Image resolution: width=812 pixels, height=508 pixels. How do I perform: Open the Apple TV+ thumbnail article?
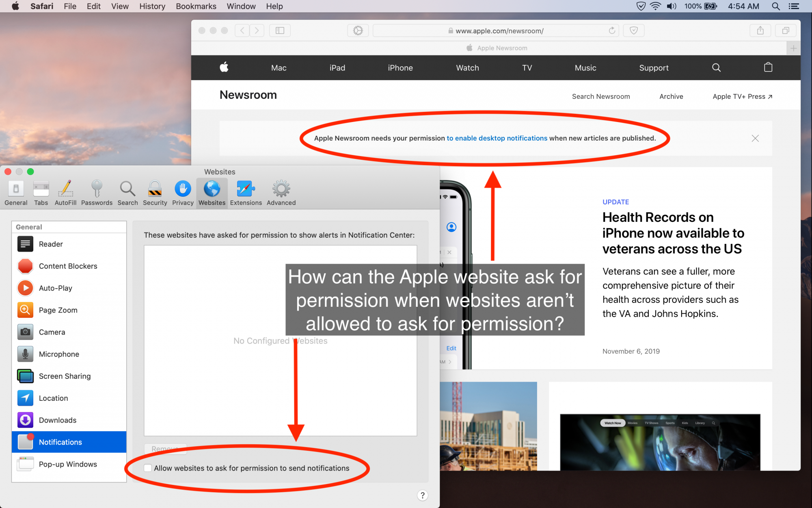click(x=660, y=442)
